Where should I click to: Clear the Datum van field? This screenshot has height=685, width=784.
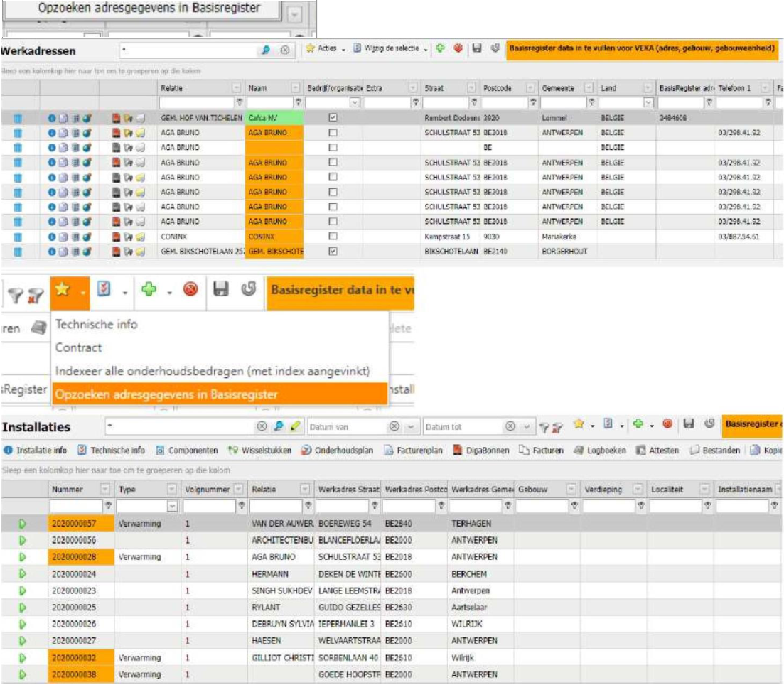tap(394, 426)
